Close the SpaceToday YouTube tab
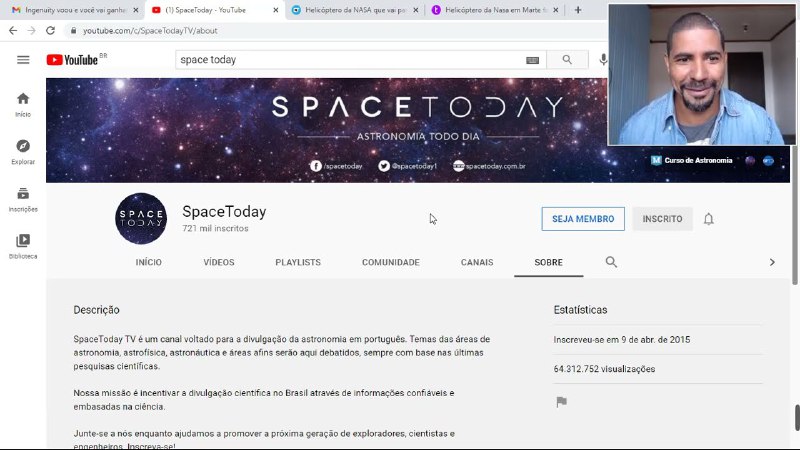The width and height of the screenshot is (800, 450). [276, 10]
